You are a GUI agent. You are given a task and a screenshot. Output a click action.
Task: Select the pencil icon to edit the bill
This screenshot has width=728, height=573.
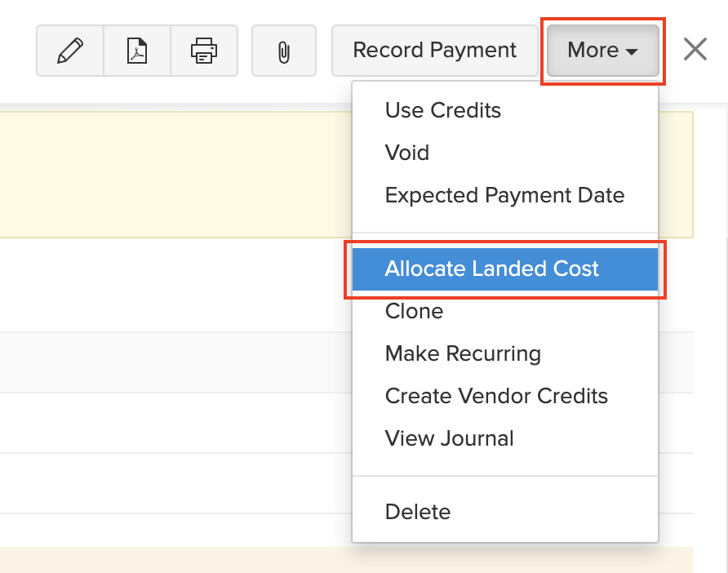[69, 50]
